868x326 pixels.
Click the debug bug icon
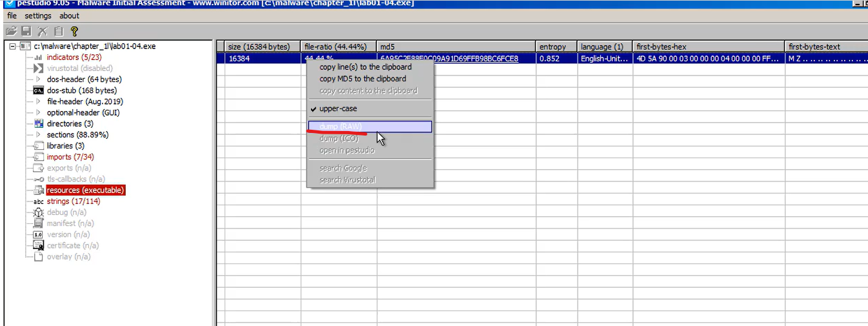click(38, 212)
